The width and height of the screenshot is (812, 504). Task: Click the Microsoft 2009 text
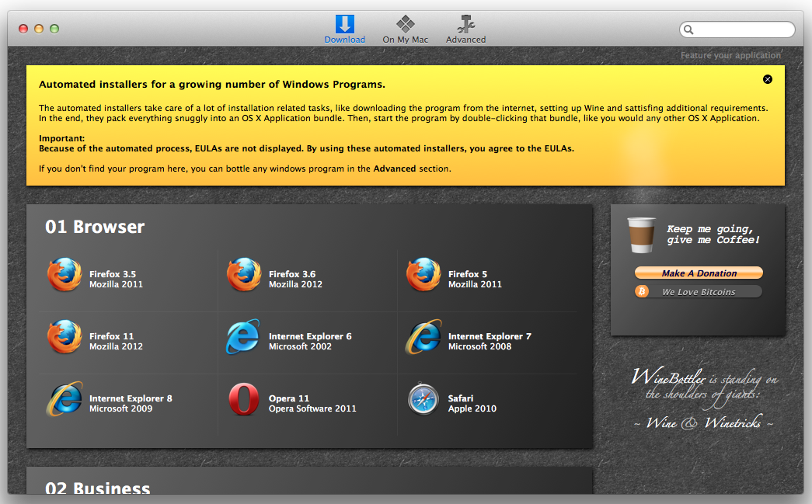coord(120,408)
